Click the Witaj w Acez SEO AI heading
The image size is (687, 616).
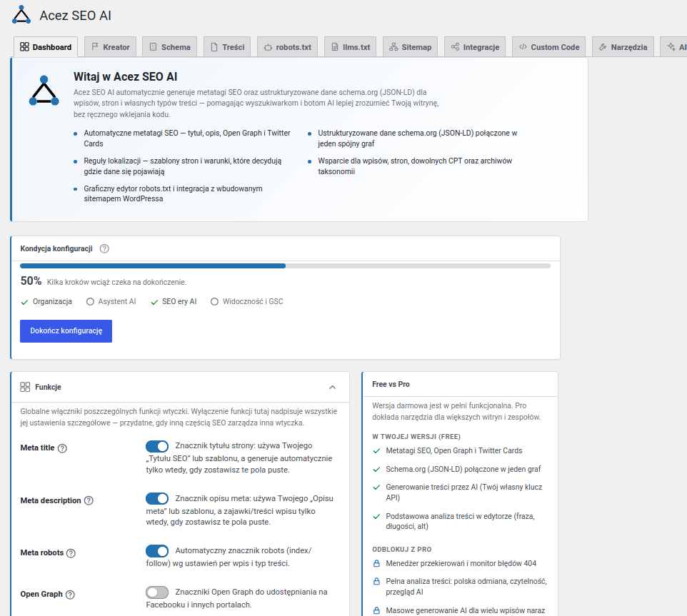click(125, 76)
